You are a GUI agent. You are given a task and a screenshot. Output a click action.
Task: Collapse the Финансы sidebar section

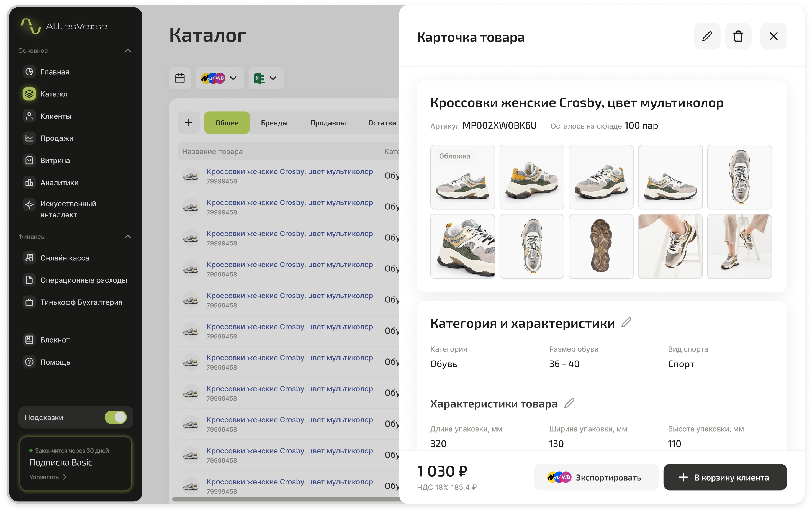128,237
